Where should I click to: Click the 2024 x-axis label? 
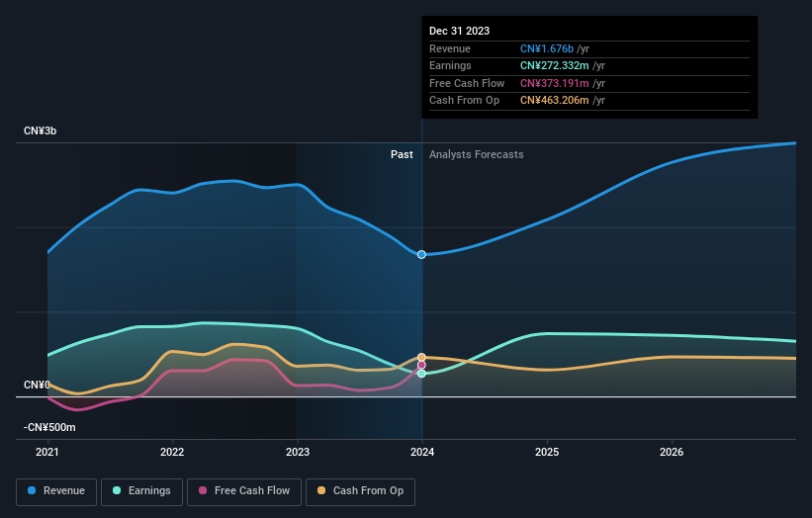coord(422,452)
